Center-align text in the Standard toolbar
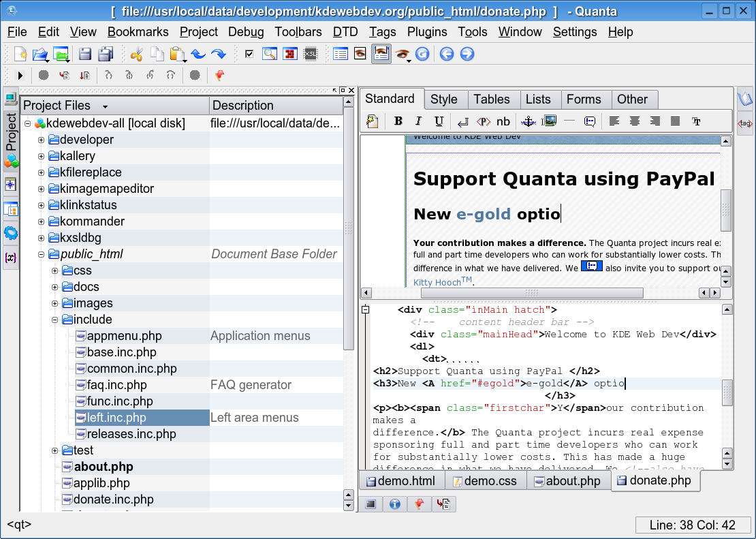The image size is (756, 539). coord(635,121)
